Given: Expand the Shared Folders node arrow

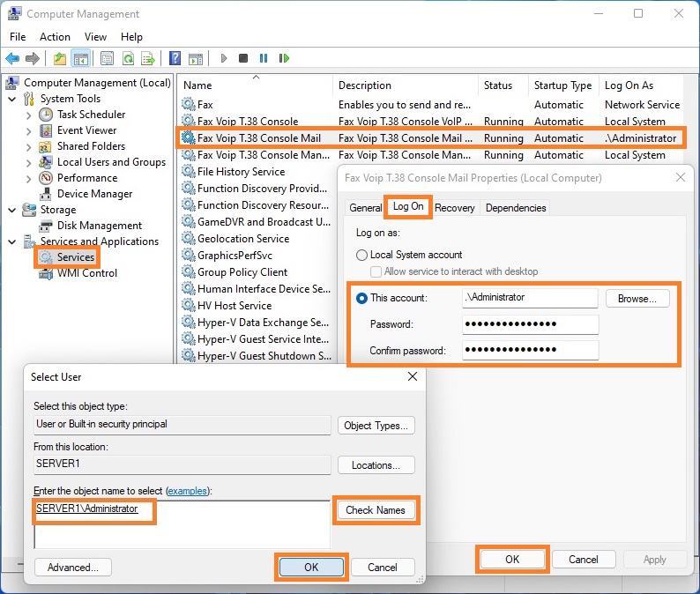Looking at the screenshot, I should (x=28, y=147).
